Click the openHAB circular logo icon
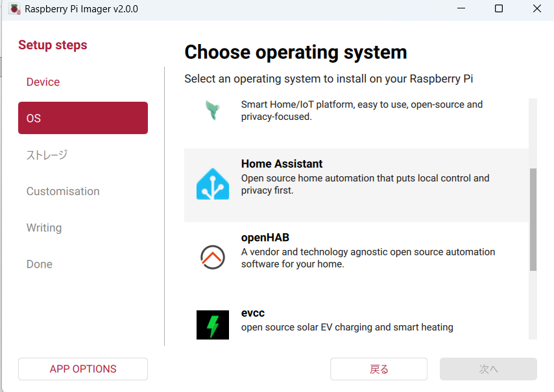This screenshot has height=392, width=554. click(x=213, y=257)
